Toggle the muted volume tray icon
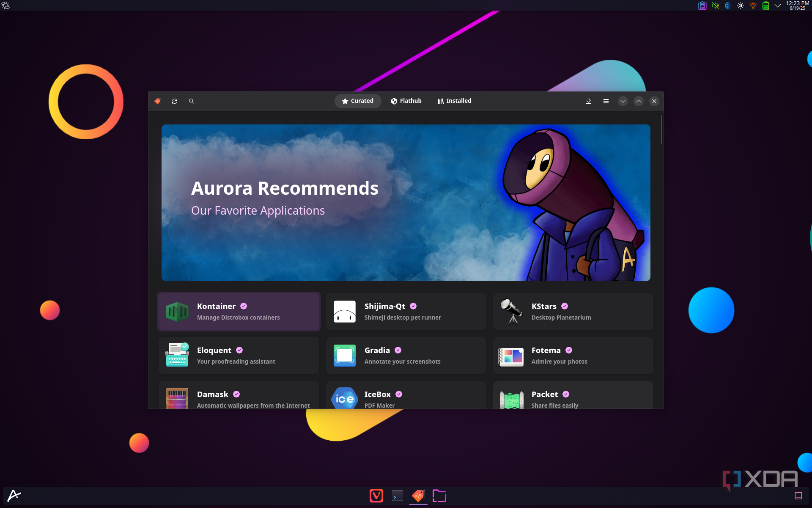 (715, 6)
